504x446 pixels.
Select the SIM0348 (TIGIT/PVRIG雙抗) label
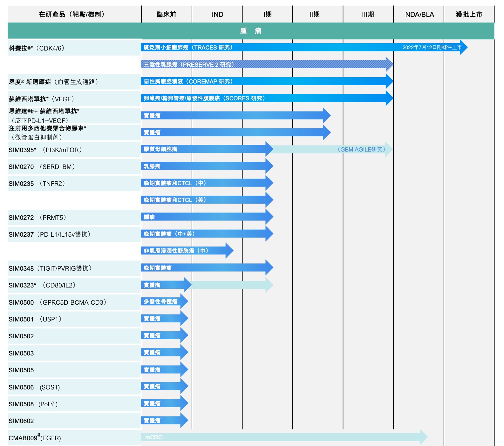pyautogui.click(x=50, y=268)
